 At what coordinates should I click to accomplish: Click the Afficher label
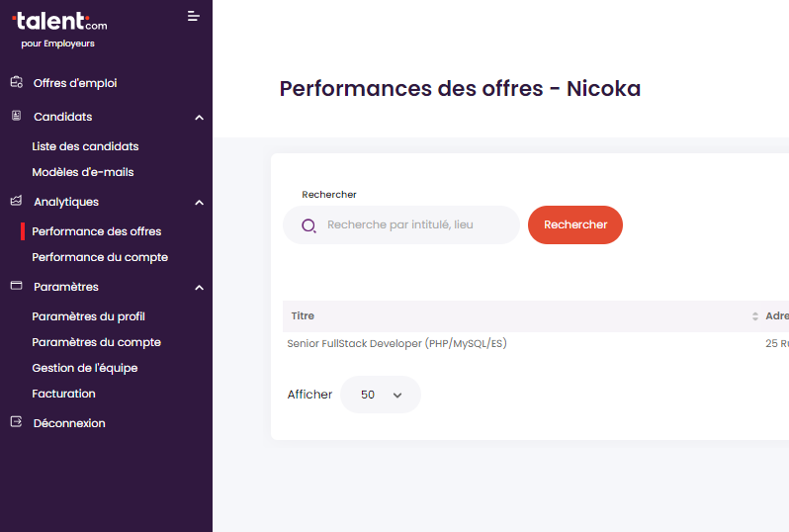coord(309,395)
